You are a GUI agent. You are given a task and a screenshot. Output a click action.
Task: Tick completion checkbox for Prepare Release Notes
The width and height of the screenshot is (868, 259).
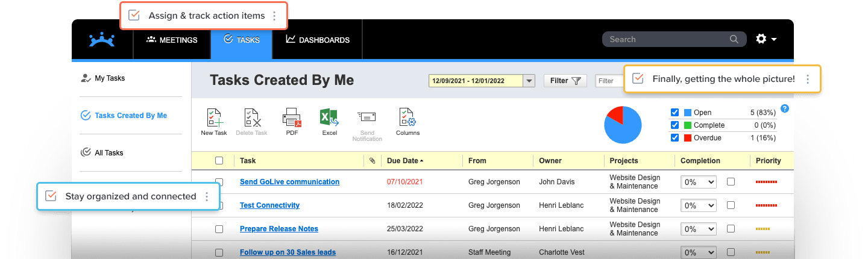coord(731,228)
